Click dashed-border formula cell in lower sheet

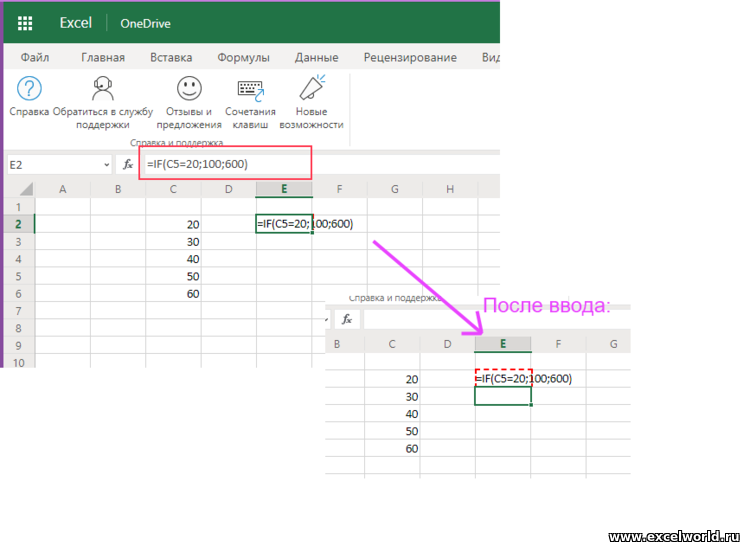pyautogui.click(x=503, y=378)
